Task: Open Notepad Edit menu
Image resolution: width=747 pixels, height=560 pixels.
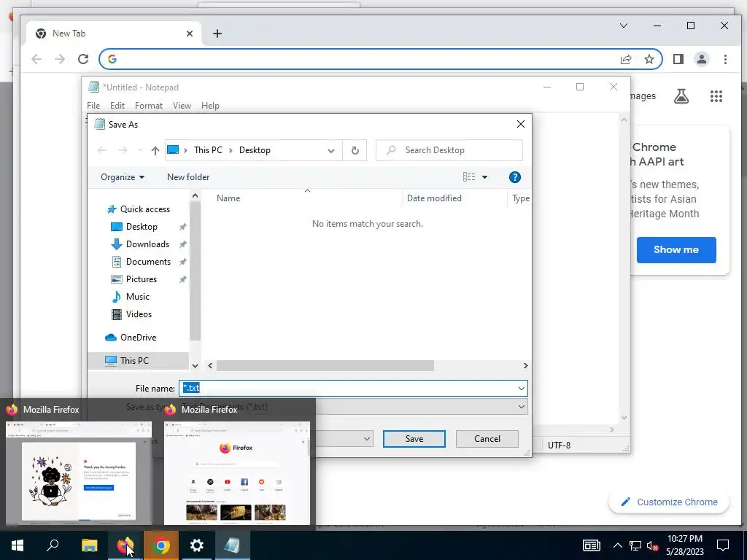Action: pyautogui.click(x=117, y=106)
